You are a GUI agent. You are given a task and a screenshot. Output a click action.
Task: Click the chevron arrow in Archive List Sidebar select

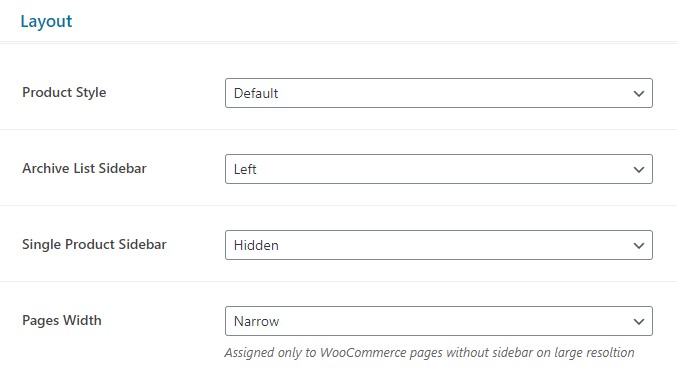(x=639, y=170)
